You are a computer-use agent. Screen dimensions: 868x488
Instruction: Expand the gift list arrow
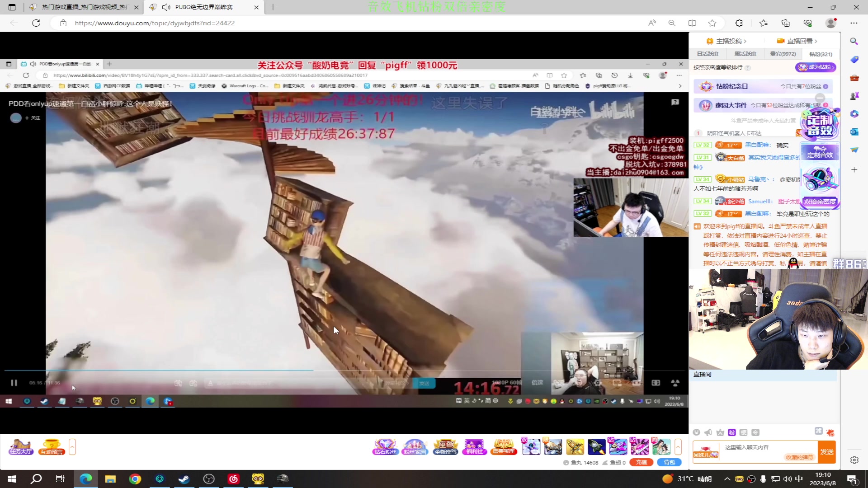678,447
